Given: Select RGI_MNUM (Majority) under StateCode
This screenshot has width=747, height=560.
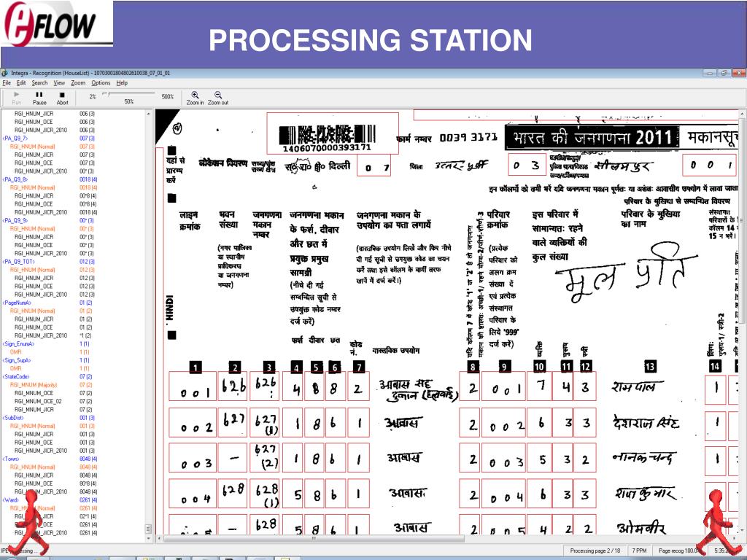Looking at the screenshot, I should point(34,385).
